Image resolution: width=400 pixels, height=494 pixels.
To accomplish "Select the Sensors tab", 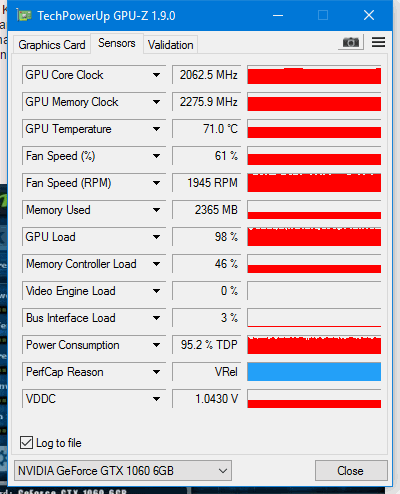I will pos(117,43).
